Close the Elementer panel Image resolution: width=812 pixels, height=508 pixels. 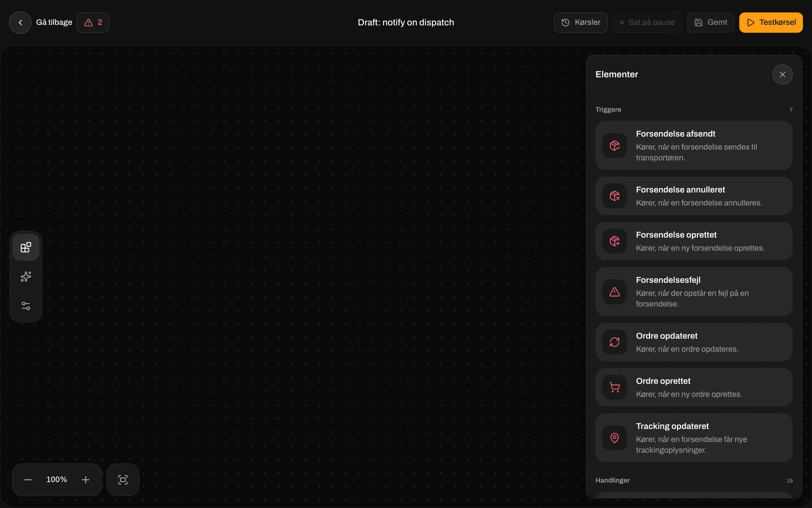coord(782,75)
